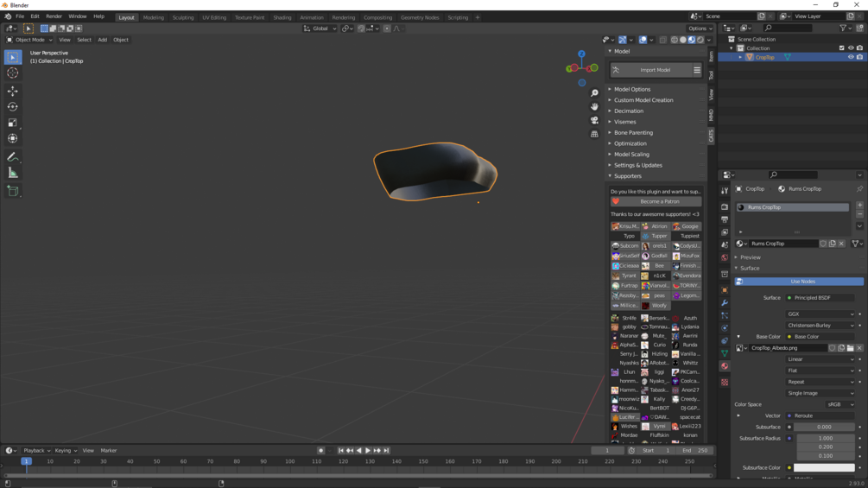Expand the Model Options panel
The width and height of the screenshot is (868, 488).
pyautogui.click(x=632, y=89)
